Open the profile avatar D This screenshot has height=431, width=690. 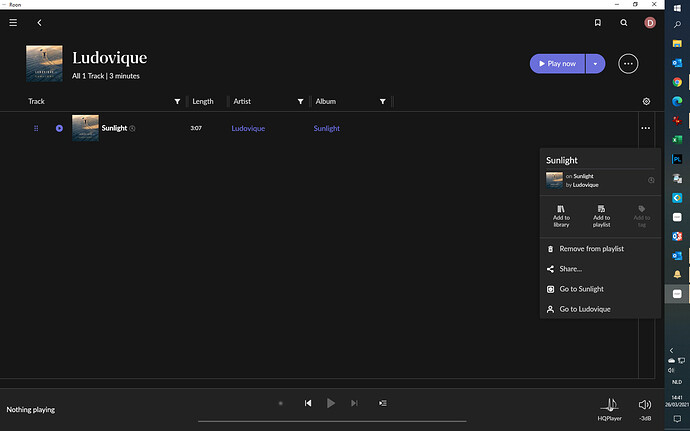pos(650,22)
